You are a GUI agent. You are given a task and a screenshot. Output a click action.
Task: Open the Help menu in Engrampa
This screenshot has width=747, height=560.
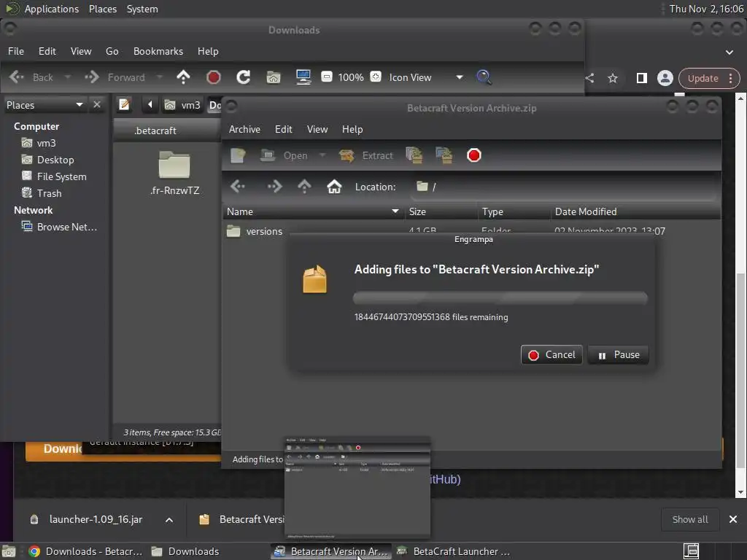(352, 130)
